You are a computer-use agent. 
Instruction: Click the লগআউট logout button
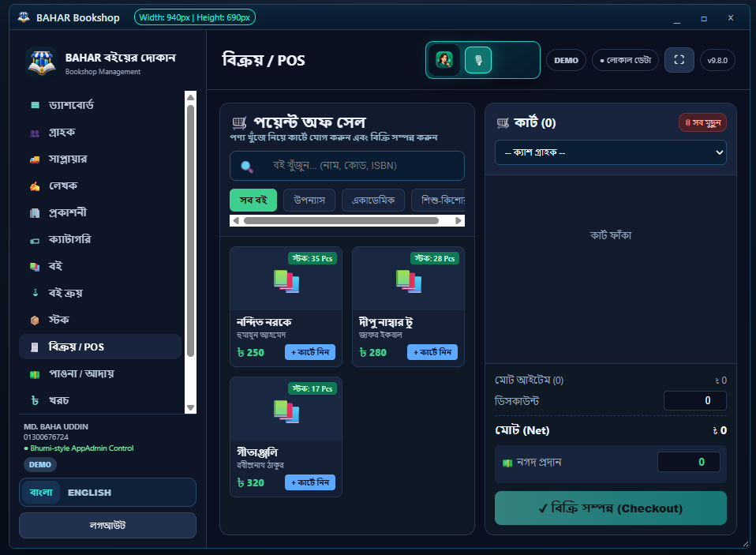[x=107, y=525]
